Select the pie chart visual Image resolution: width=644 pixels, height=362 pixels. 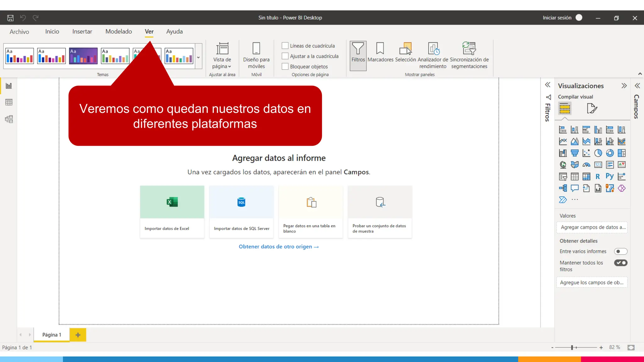click(x=598, y=153)
